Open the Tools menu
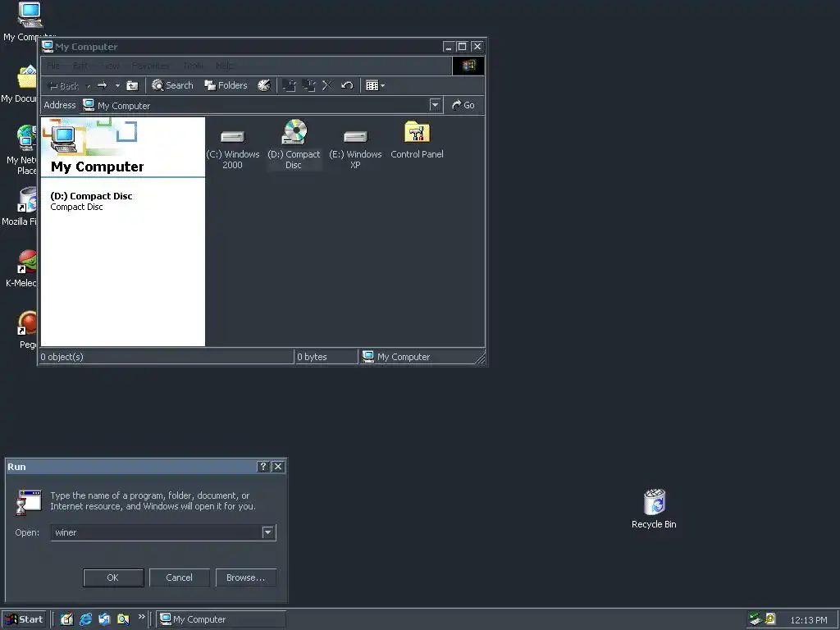 pos(193,66)
